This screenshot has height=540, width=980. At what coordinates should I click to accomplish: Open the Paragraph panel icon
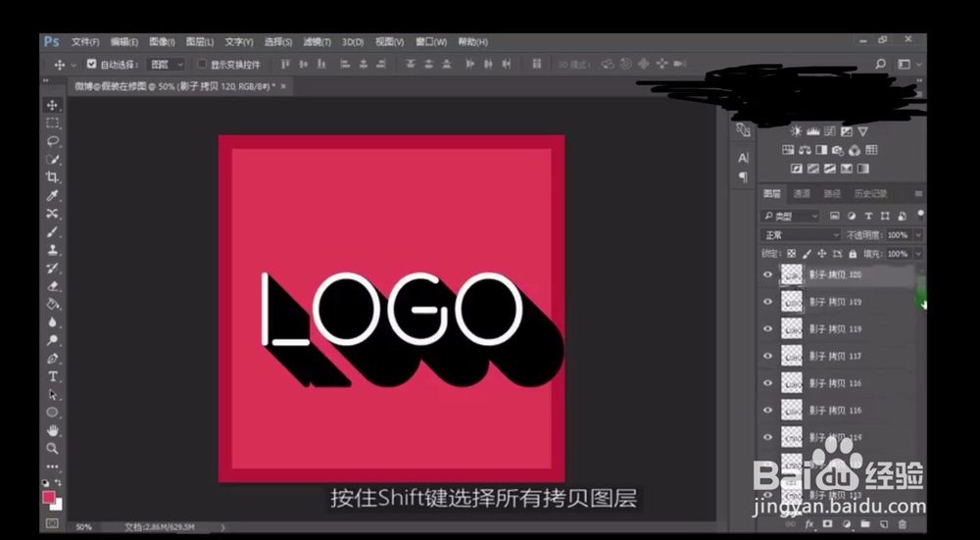(x=743, y=177)
